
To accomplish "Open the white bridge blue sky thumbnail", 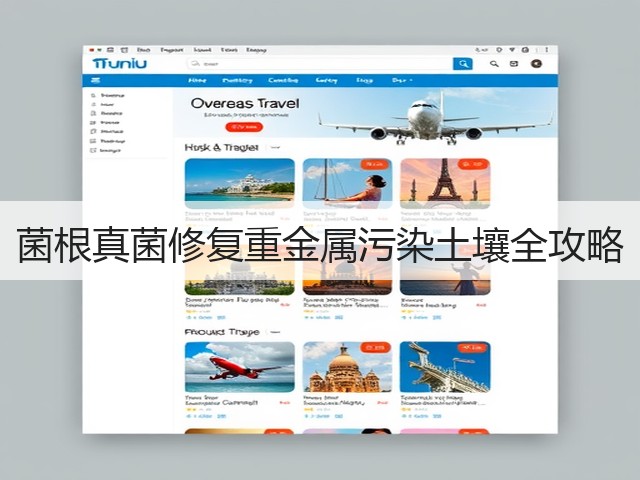I will click(x=445, y=367).
